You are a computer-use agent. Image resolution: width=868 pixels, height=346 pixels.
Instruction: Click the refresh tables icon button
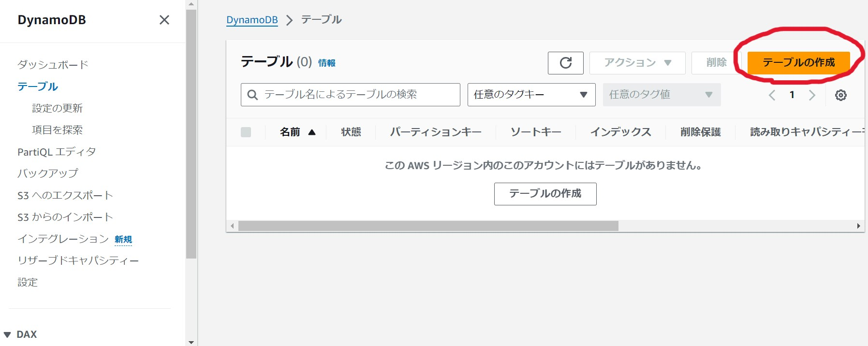click(566, 63)
